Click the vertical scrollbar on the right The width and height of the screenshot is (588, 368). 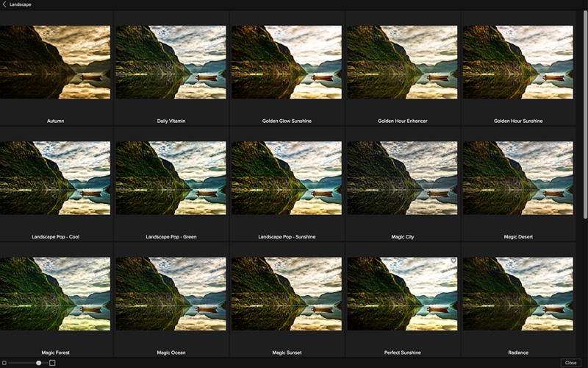(x=585, y=115)
